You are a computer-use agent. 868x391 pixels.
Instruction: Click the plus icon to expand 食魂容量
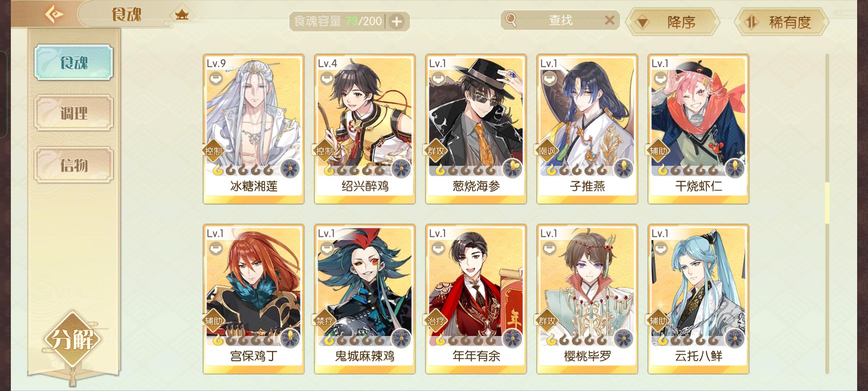pos(397,22)
